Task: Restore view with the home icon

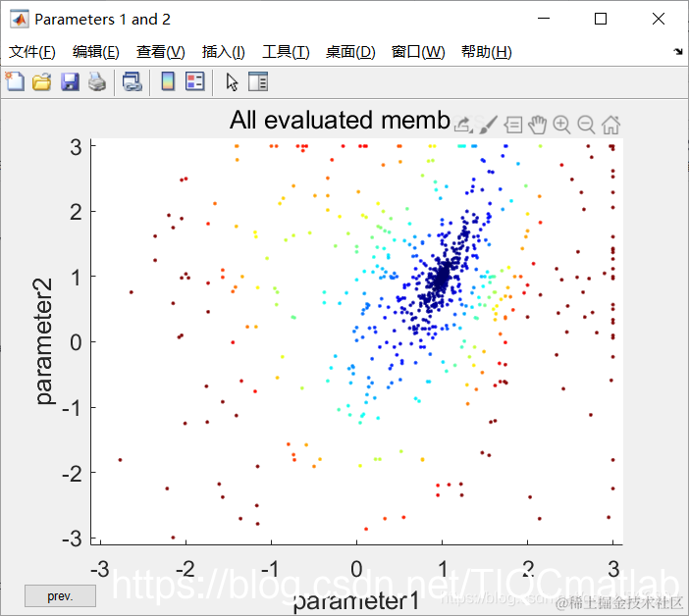Action: pos(610,125)
